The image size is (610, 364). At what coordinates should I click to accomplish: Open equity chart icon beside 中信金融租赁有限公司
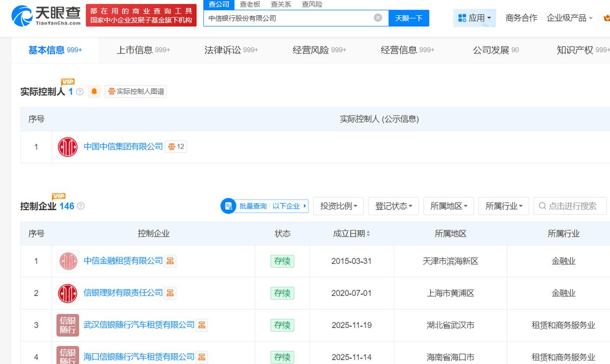click(170, 261)
